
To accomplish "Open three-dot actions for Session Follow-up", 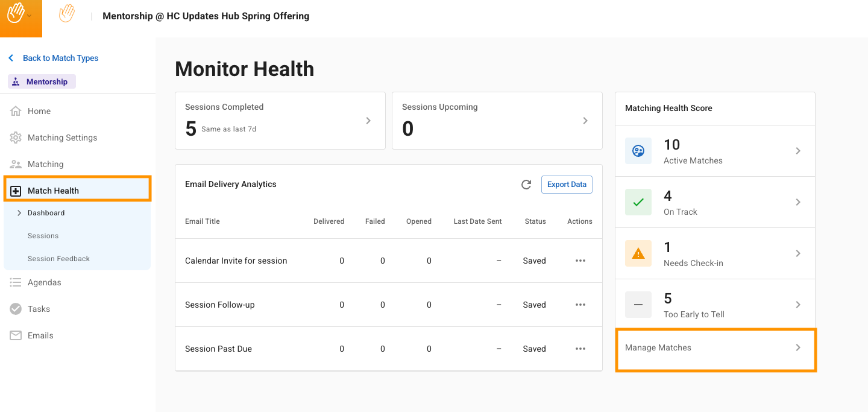I will [580, 305].
